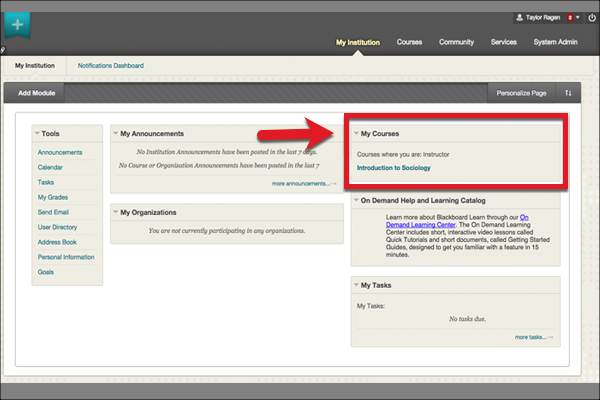600x400 pixels.
Task: Open the reorder modules arrows icon
Action: point(568,93)
